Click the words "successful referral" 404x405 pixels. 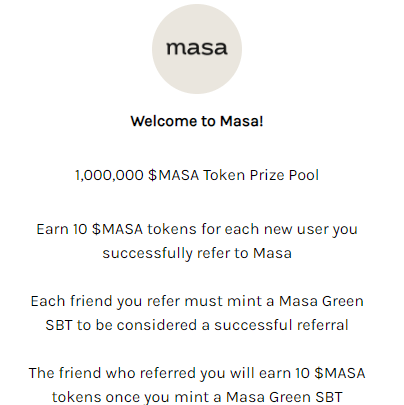click(281, 325)
